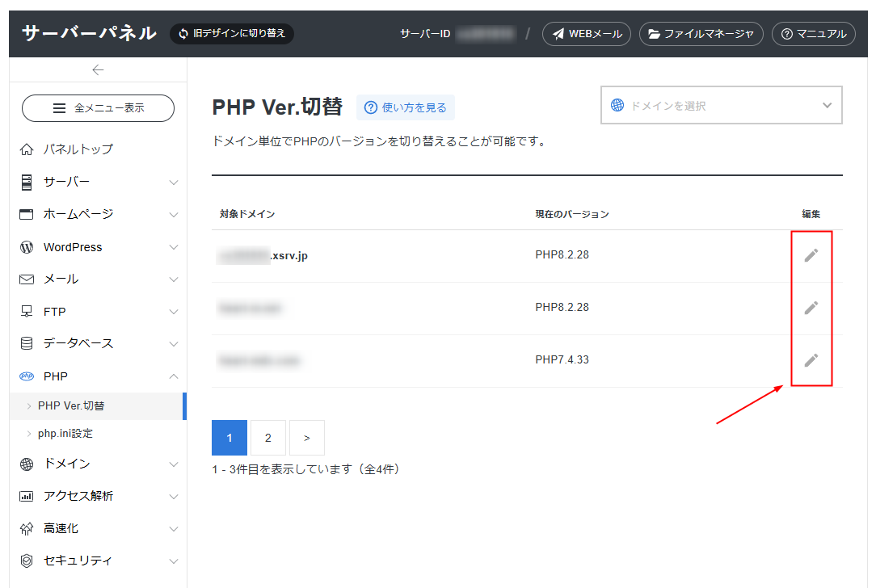Click the FTP monitor icon
Screen dimensions: 876x588
click(26, 312)
